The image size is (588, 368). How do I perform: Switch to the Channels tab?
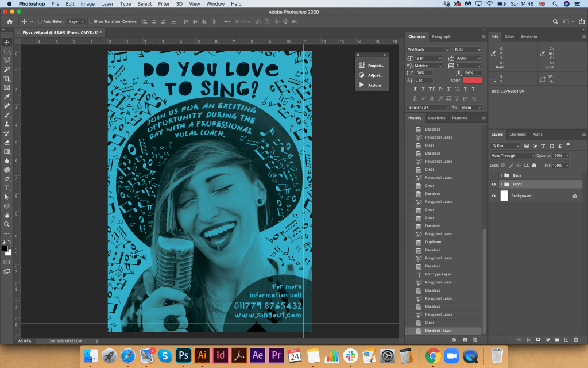click(517, 135)
